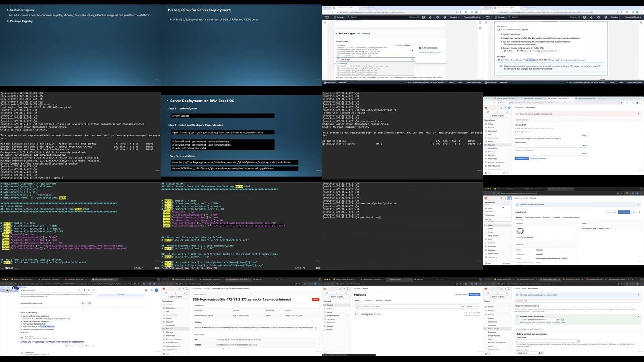This screenshot has width=644, height=362.
Task: Open the nscloud / demo project link
Action: [367, 314]
